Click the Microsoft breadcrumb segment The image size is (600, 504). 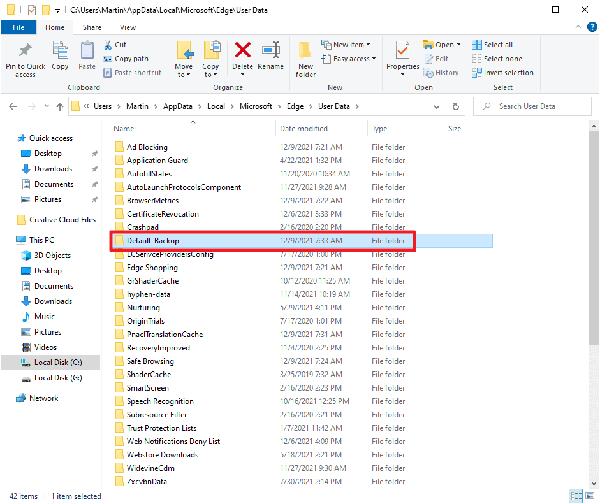256,106
